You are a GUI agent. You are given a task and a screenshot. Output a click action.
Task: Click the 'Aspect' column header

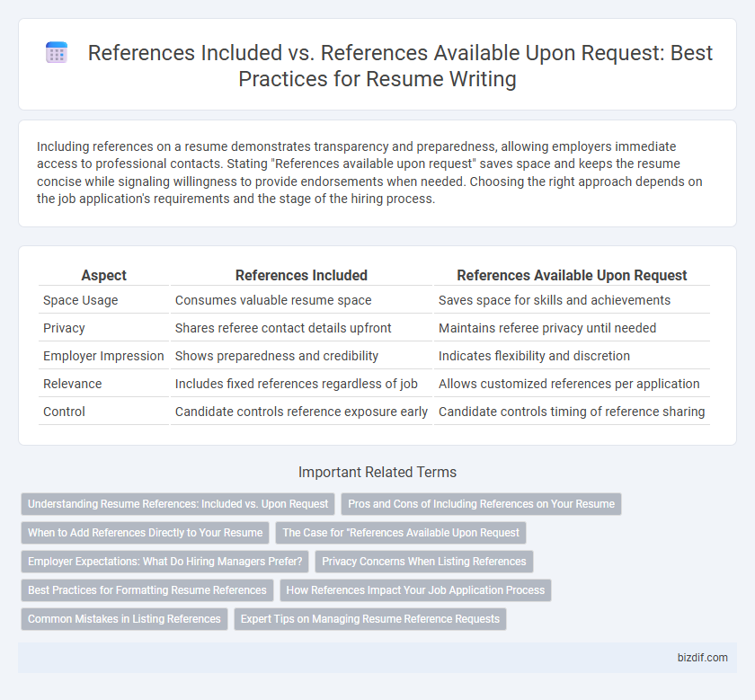[x=104, y=275]
